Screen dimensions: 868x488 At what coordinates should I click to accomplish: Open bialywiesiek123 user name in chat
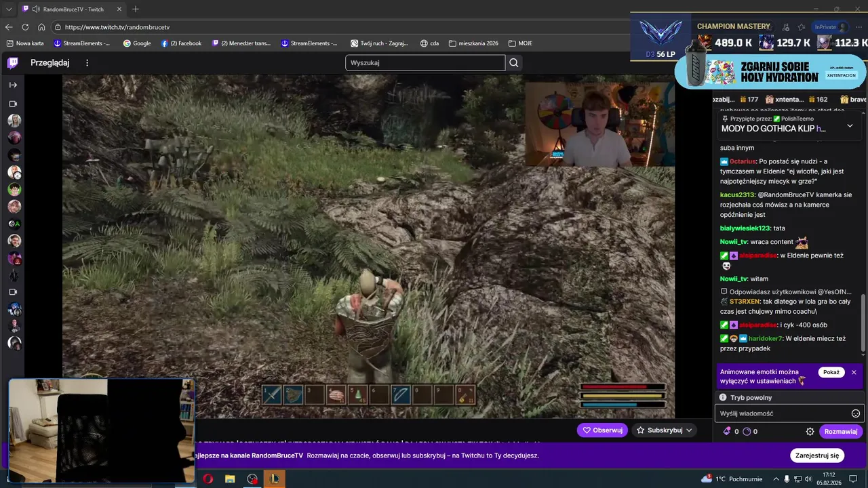(x=745, y=228)
